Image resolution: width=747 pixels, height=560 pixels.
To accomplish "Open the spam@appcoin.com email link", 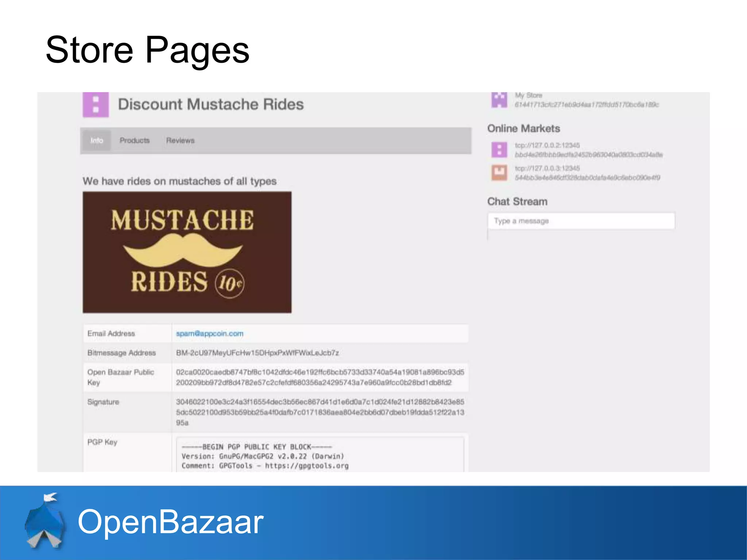I will [209, 334].
